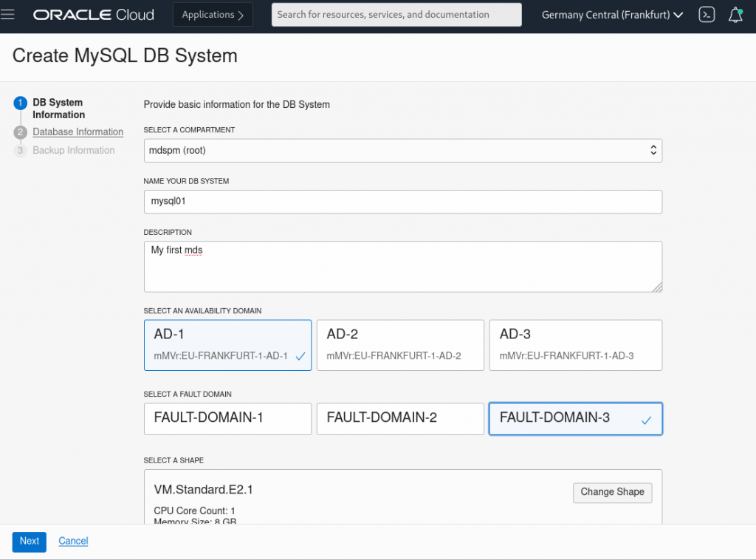The image size is (756, 560).
Task: Click the Oracle Cloud logo
Action: pos(94,15)
